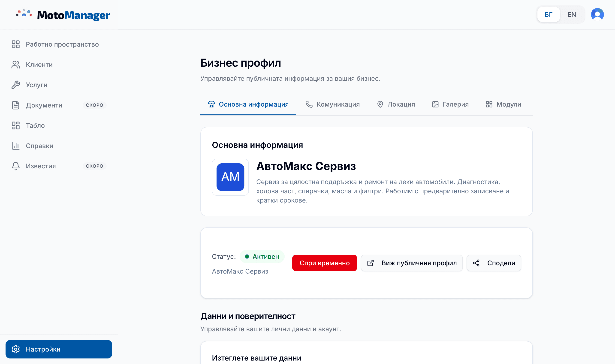Open Известия in sidebar
Screen dimensions: 615x364
point(59,166)
